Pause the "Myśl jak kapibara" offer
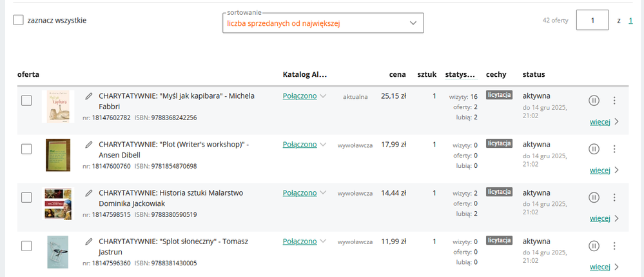The height and width of the screenshot is (277, 644). point(594,100)
